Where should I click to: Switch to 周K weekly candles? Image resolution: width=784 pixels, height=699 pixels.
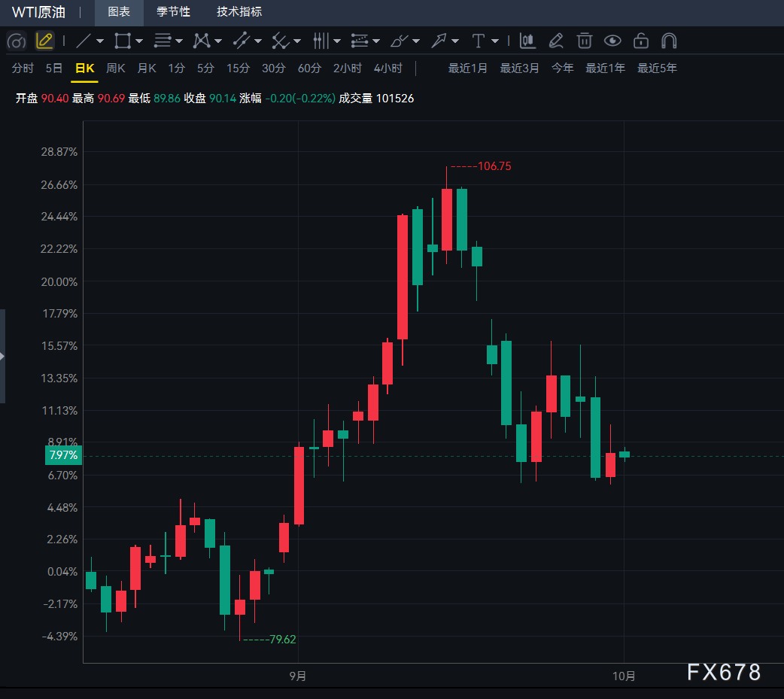116,68
